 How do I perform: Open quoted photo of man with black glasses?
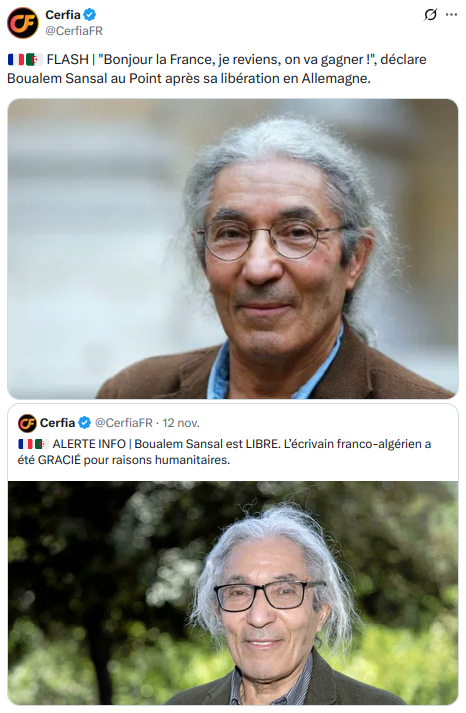point(233,593)
